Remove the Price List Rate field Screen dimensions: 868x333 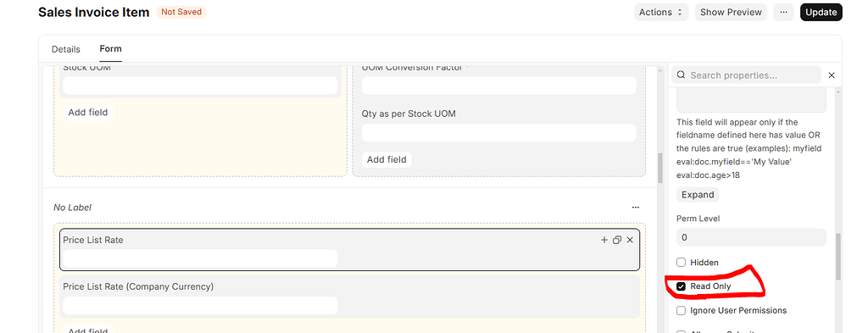(630, 240)
